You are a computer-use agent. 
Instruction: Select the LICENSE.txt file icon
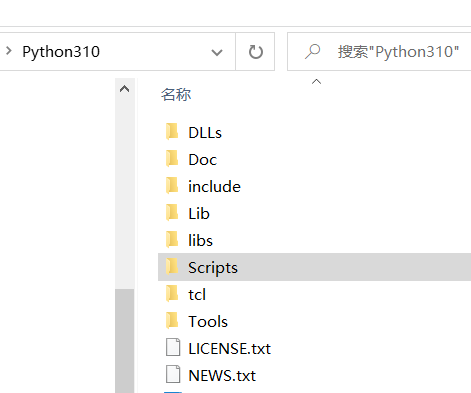(173, 348)
